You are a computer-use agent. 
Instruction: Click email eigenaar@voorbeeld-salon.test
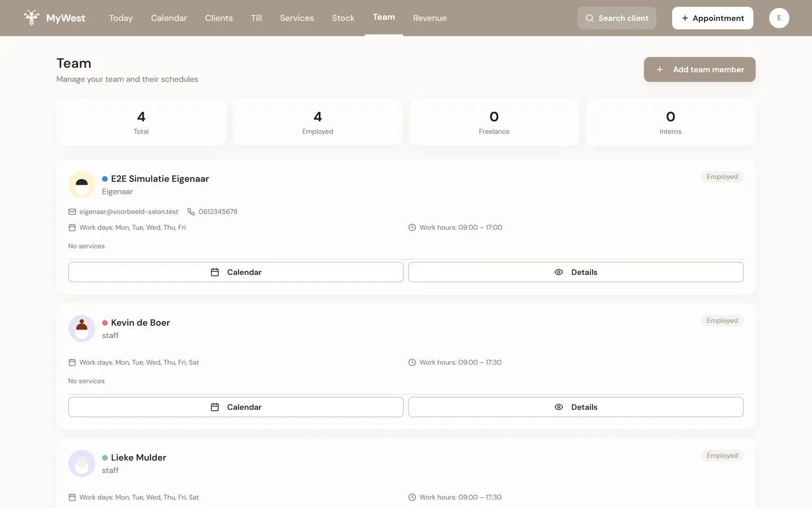click(x=129, y=212)
